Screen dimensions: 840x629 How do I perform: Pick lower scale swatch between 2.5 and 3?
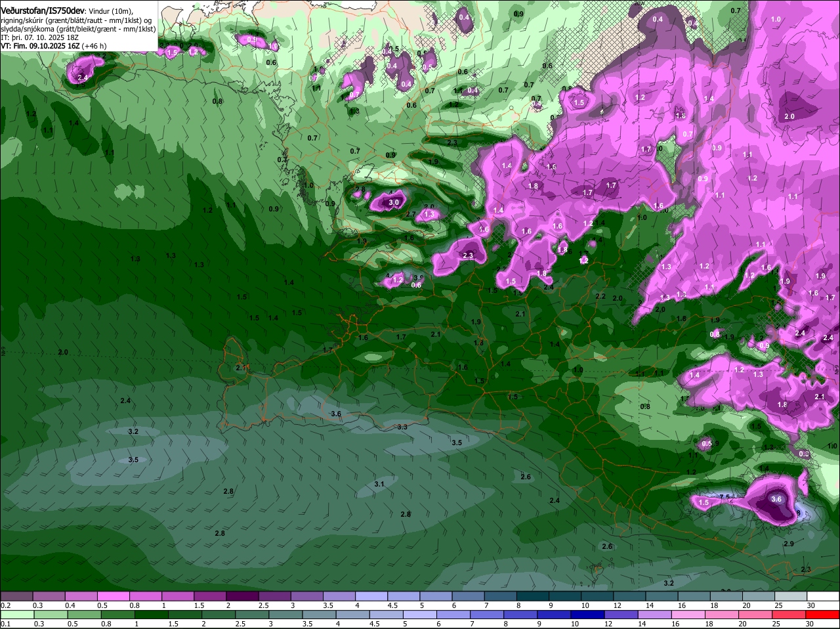point(251,614)
